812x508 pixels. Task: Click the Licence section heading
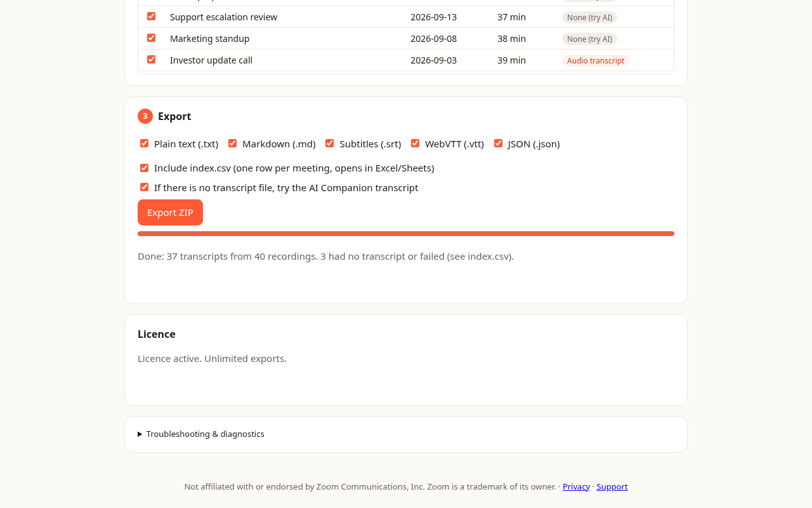point(157,334)
